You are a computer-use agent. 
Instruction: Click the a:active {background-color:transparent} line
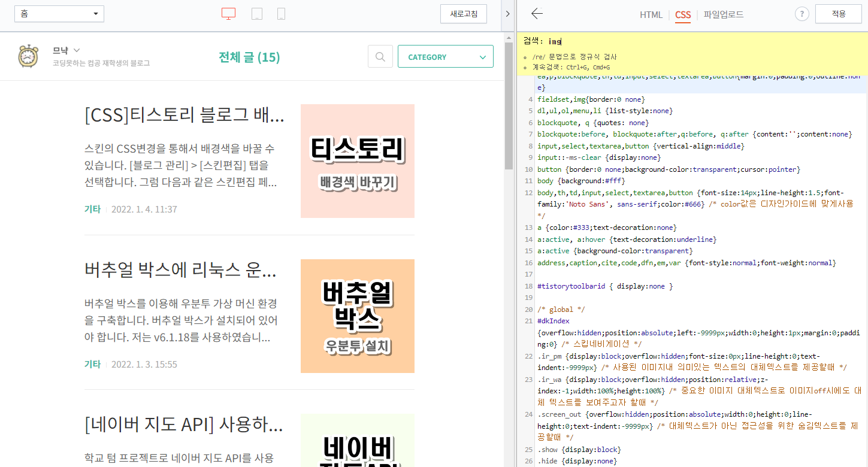[615, 251]
